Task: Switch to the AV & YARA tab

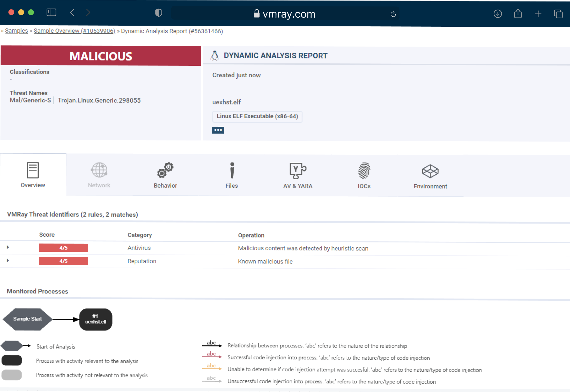Action: tap(298, 175)
